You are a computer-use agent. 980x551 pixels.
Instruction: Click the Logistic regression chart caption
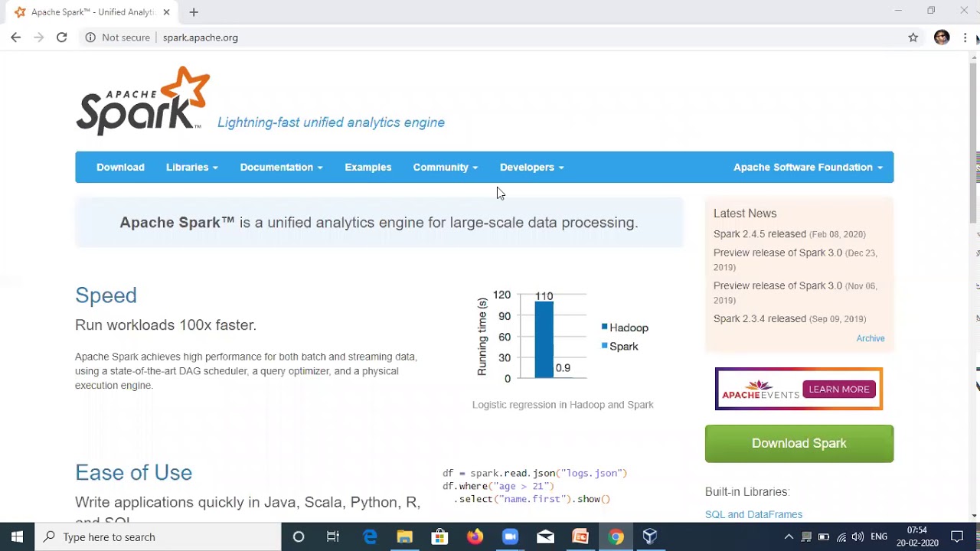tap(563, 405)
